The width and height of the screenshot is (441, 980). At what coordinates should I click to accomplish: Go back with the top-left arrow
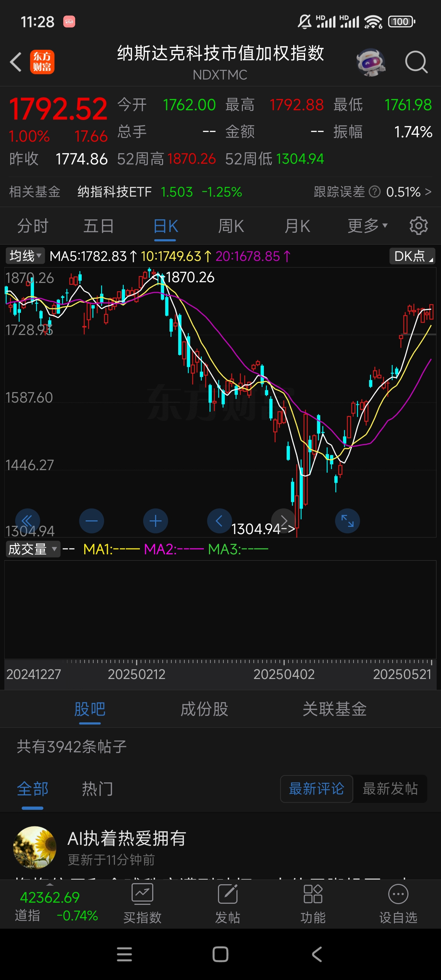(x=16, y=62)
